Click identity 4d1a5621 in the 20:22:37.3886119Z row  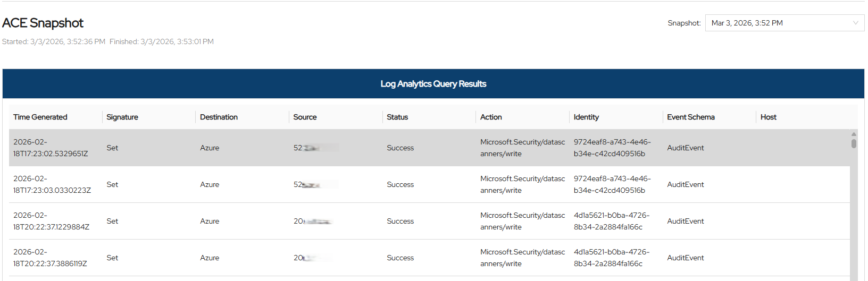pyautogui.click(x=612, y=258)
